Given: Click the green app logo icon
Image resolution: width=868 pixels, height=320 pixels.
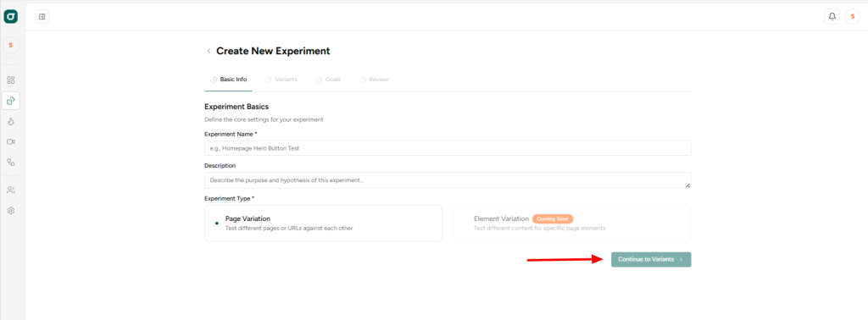Looking at the screenshot, I should pos(10,17).
